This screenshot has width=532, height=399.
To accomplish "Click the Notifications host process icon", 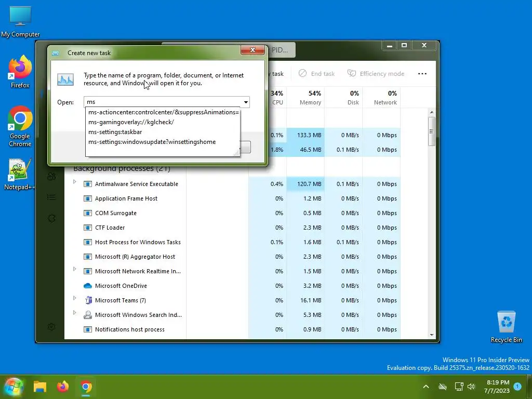I will point(87,329).
